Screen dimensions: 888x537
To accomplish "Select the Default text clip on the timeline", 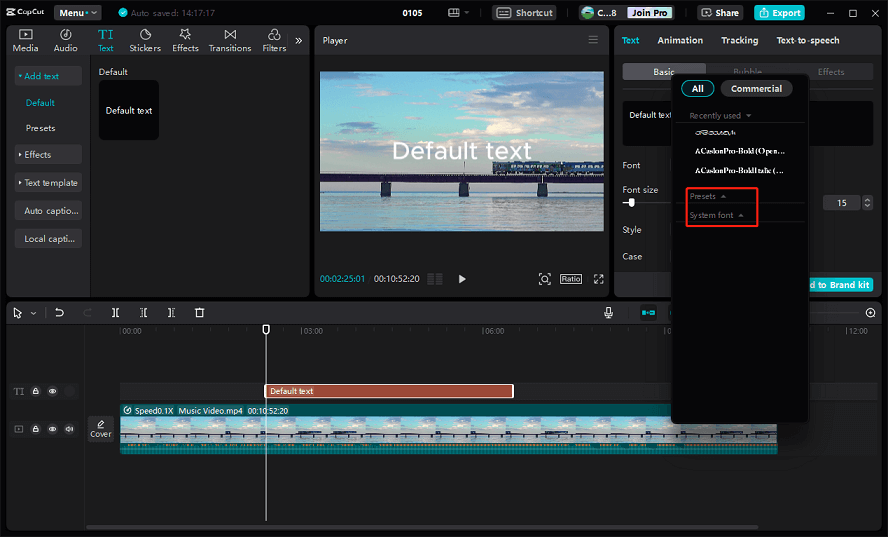I will 389,391.
